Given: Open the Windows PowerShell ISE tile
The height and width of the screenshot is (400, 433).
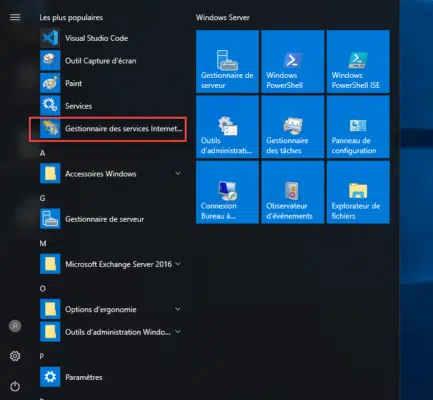Looking at the screenshot, I should tap(358, 61).
